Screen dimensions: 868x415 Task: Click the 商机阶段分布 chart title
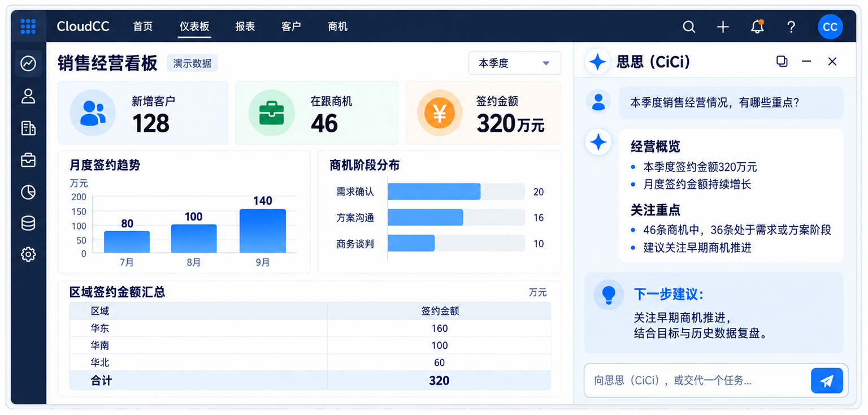(364, 165)
